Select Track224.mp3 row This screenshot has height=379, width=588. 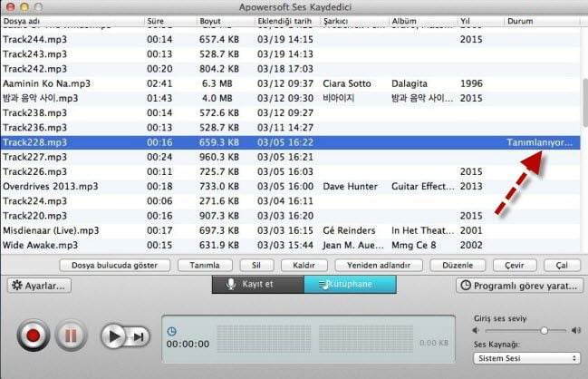[x=291, y=201]
